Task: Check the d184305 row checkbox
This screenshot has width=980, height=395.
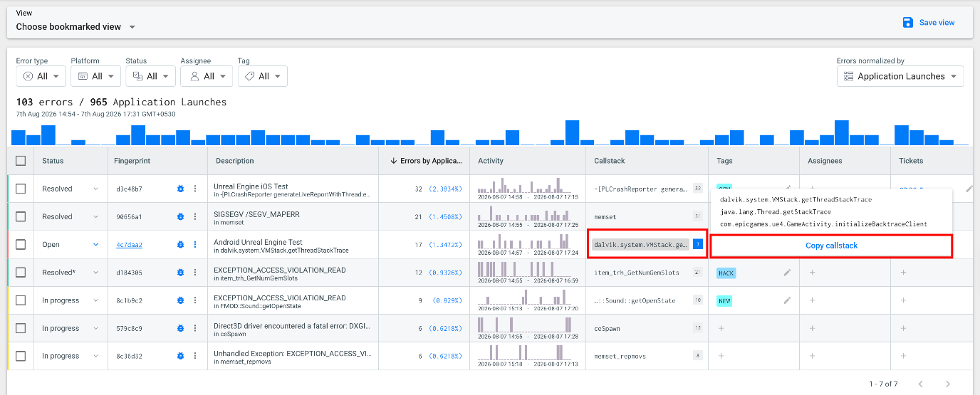Action: click(21, 273)
